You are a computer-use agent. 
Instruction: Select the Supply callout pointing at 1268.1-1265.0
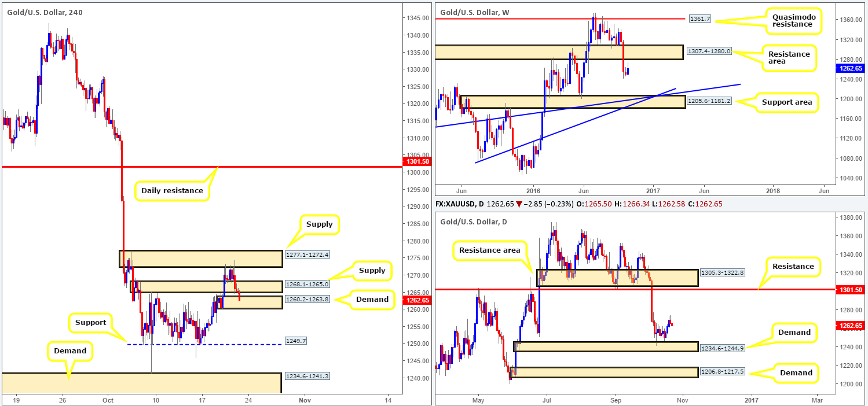(372, 271)
